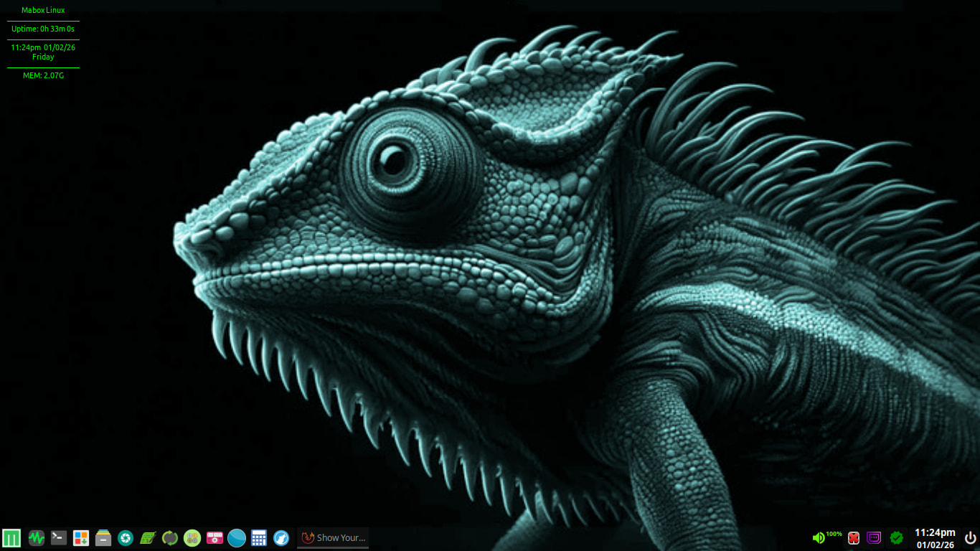Open the light green icon with coins
Screen dimensions: 980x551
192,537
